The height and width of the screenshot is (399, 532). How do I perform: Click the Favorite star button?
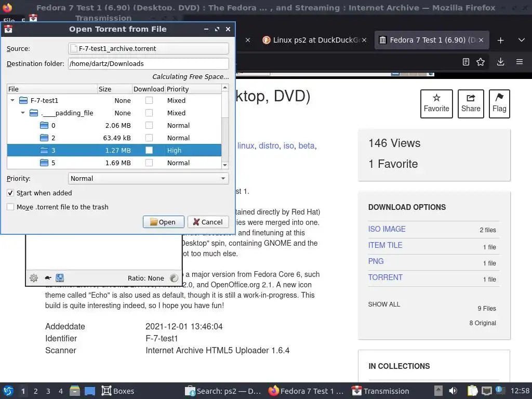pyautogui.click(x=436, y=104)
